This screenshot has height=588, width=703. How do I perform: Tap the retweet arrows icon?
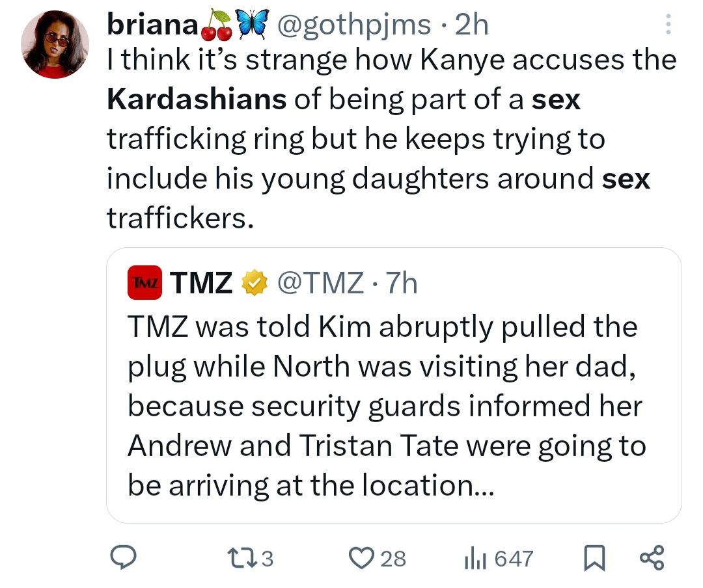point(246,558)
